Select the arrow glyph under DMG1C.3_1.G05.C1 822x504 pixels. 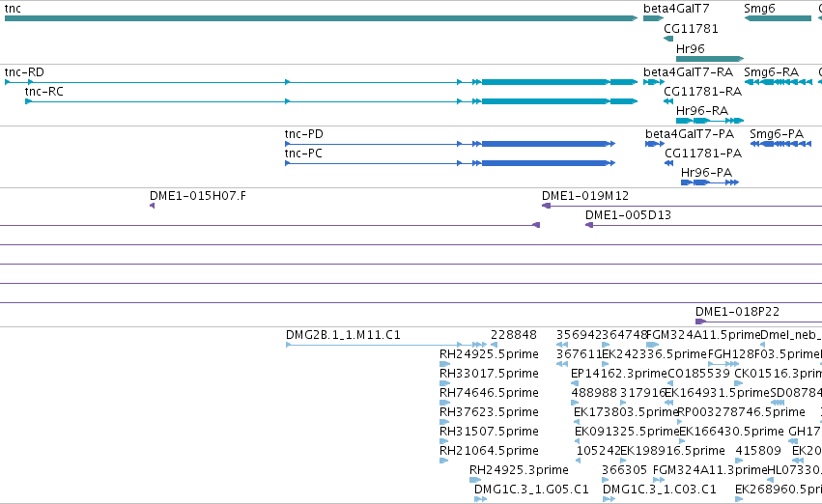point(480,499)
